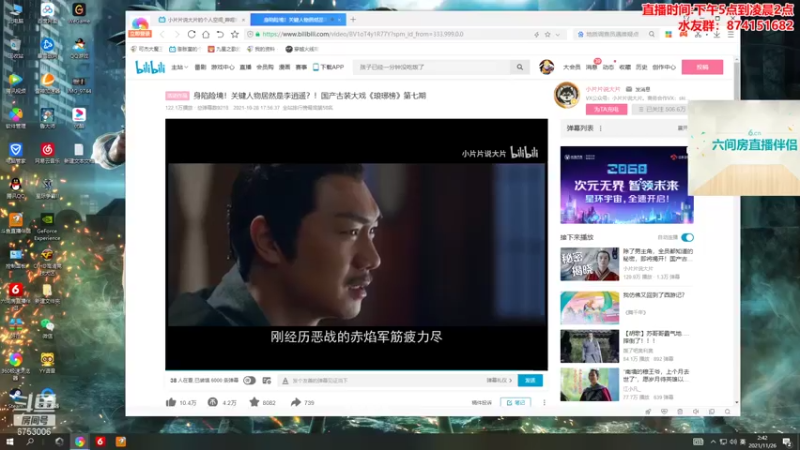This screenshot has width=800, height=450.
Task: Like the video with thumbs-up icon
Action: point(171,402)
